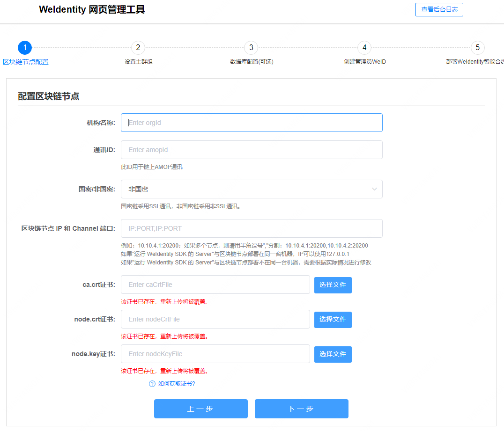Open the 数据库配置(可选) step label
Screen dimensions: 504x431
click(x=252, y=62)
